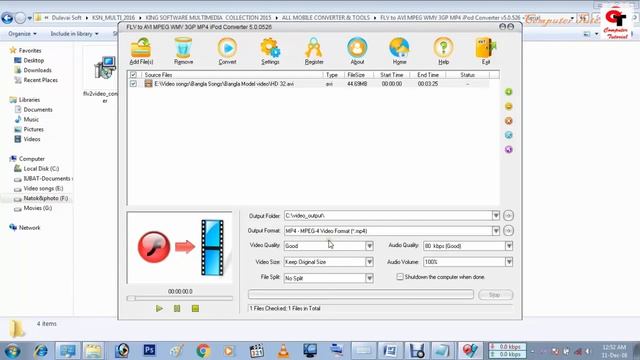Open the File Split dropdown

tap(369, 278)
